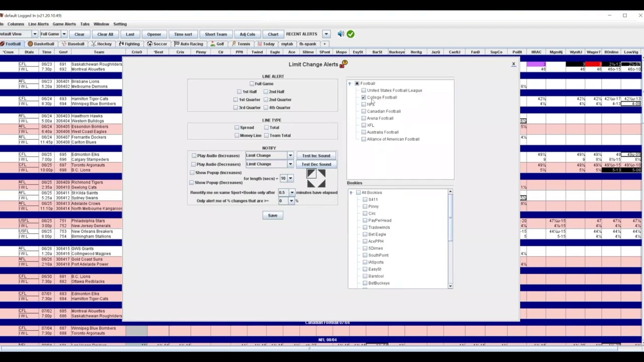The height and width of the screenshot is (362, 644).
Task: Open the Hockey sport tab
Action: 102,44
